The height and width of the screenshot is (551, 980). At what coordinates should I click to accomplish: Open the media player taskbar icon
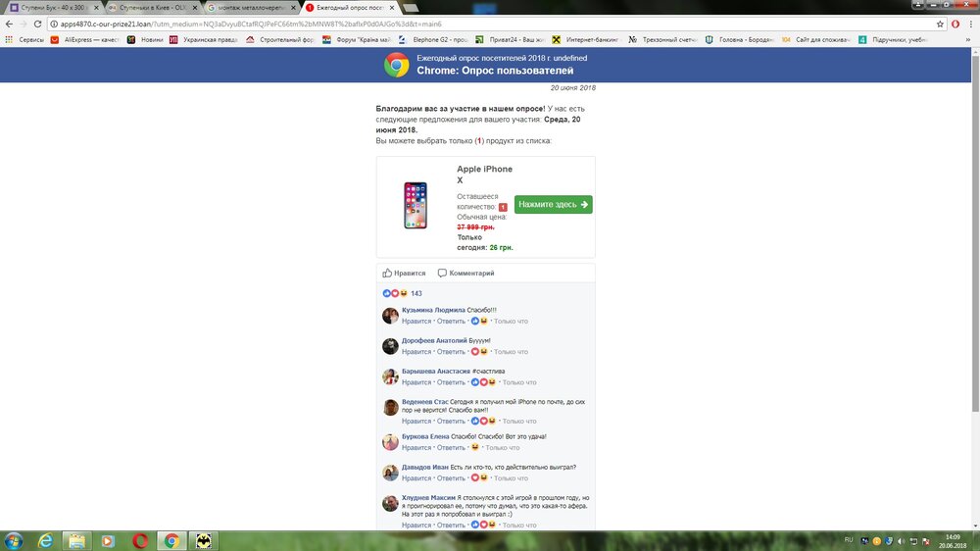click(108, 541)
